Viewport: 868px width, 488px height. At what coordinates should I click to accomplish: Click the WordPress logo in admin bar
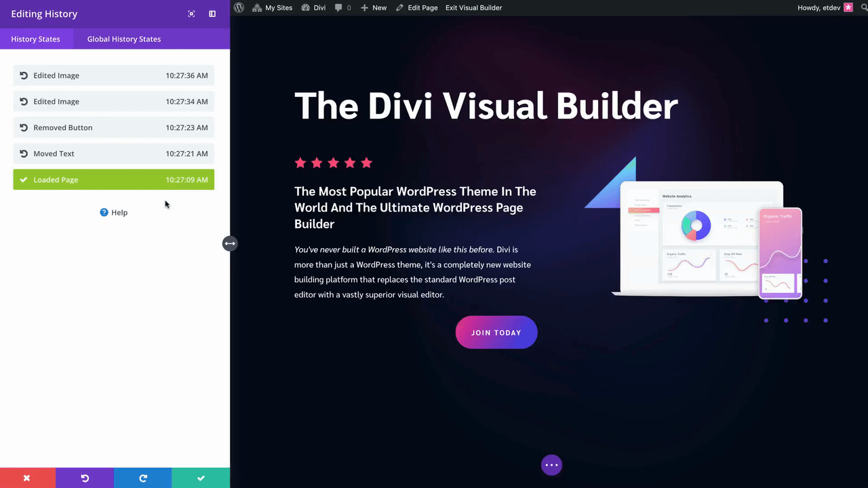(x=239, y=7)
